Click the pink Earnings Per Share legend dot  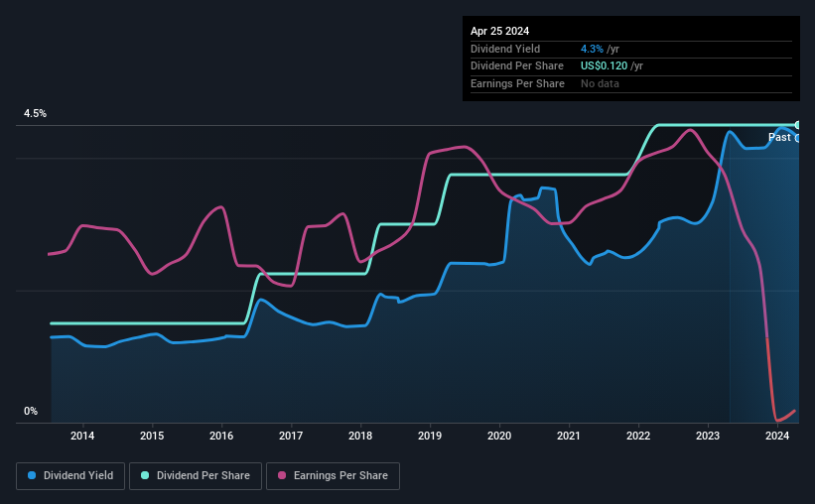tap(282, 475)
